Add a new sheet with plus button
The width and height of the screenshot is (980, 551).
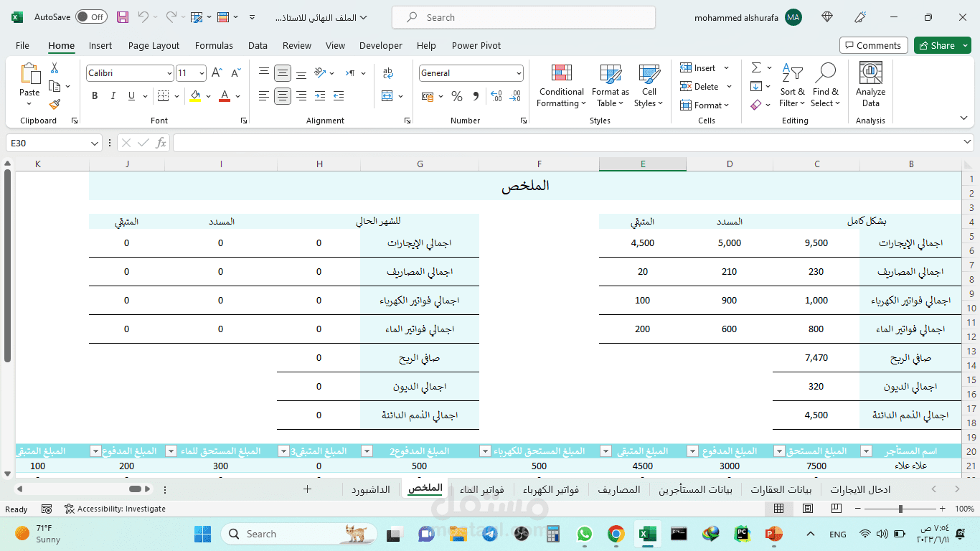pos(307,489)
